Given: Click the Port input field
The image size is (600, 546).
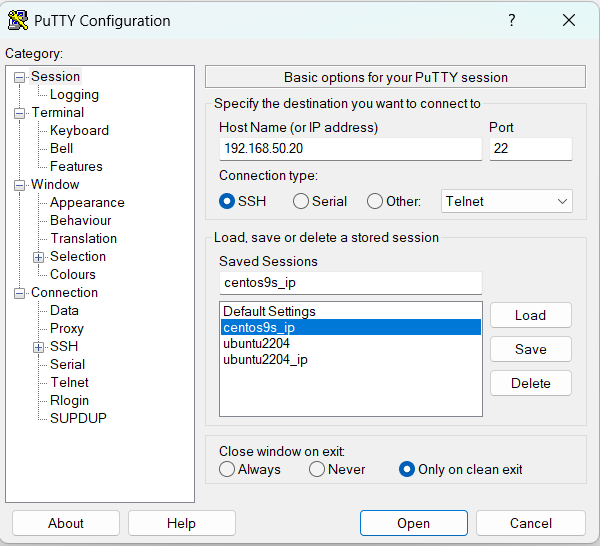Looking at the screenshot, I should [531, 149].
